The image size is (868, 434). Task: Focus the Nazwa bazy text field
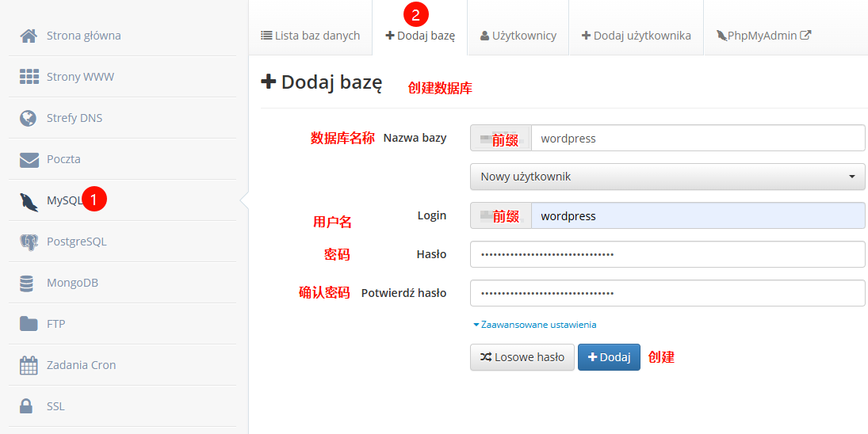coord(698,139)
